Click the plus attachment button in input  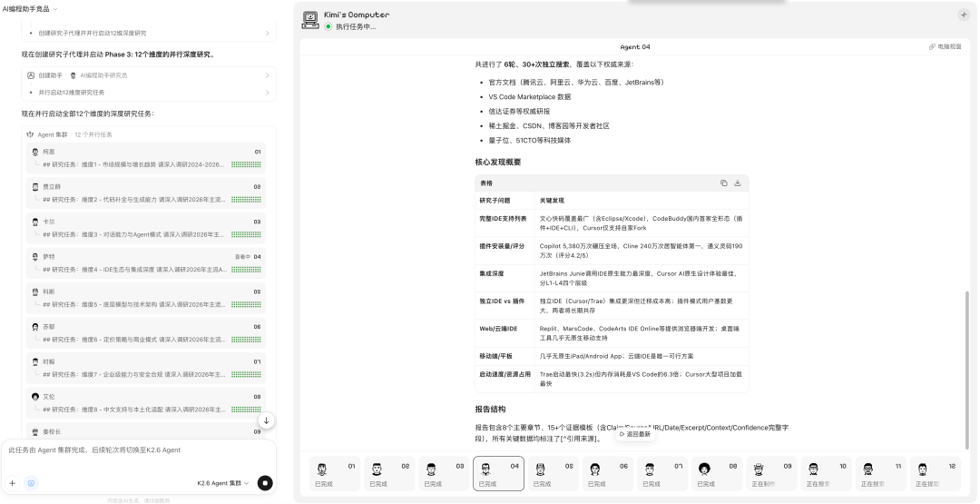13,483
